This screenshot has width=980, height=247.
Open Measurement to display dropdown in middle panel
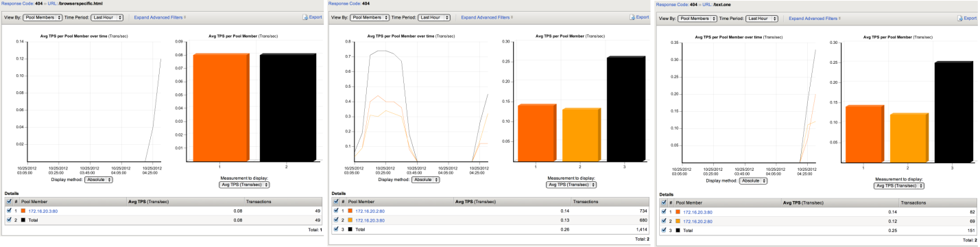point(571,185)
